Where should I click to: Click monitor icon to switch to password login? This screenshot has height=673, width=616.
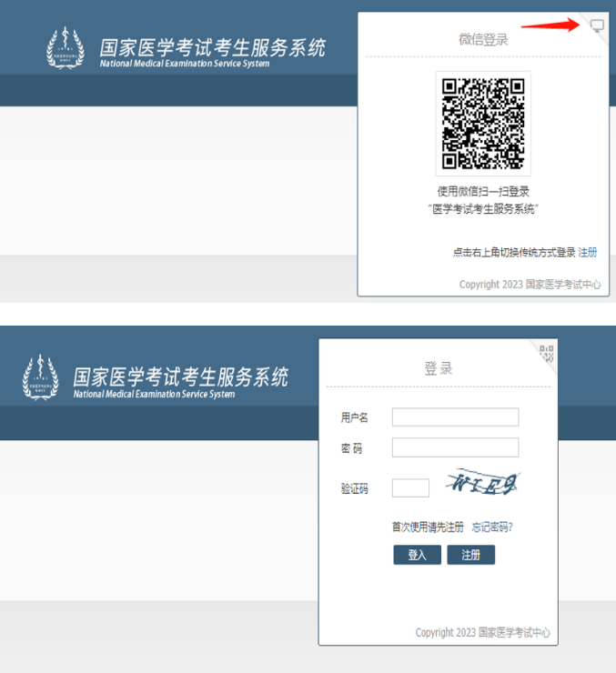point(597,25)
